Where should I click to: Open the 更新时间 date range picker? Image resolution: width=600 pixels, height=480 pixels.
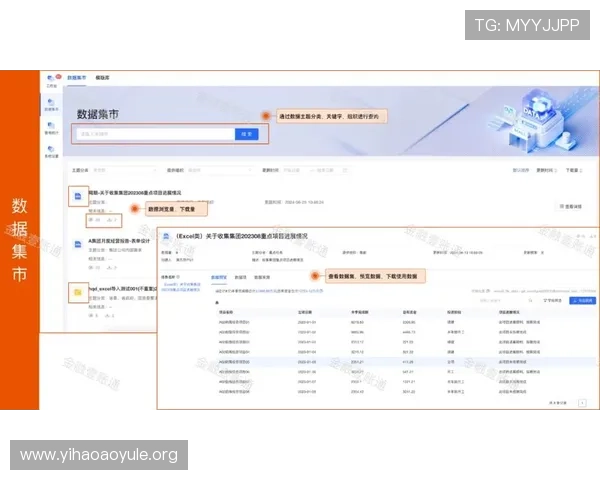[x=300, y=170]
